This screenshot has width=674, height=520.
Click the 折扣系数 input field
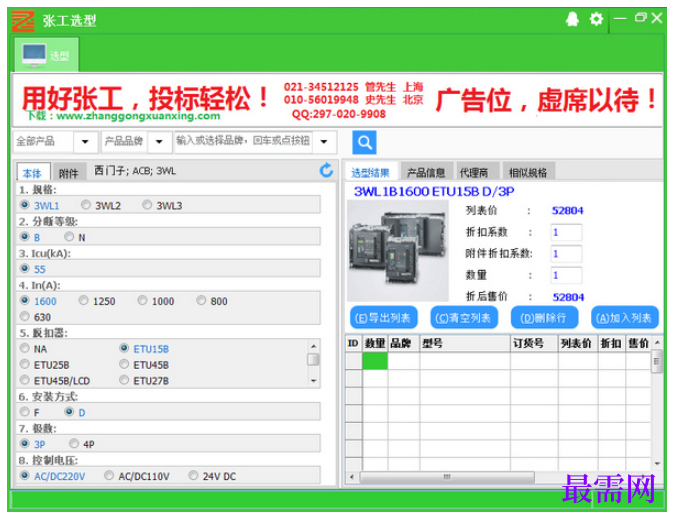pos(566,232)
